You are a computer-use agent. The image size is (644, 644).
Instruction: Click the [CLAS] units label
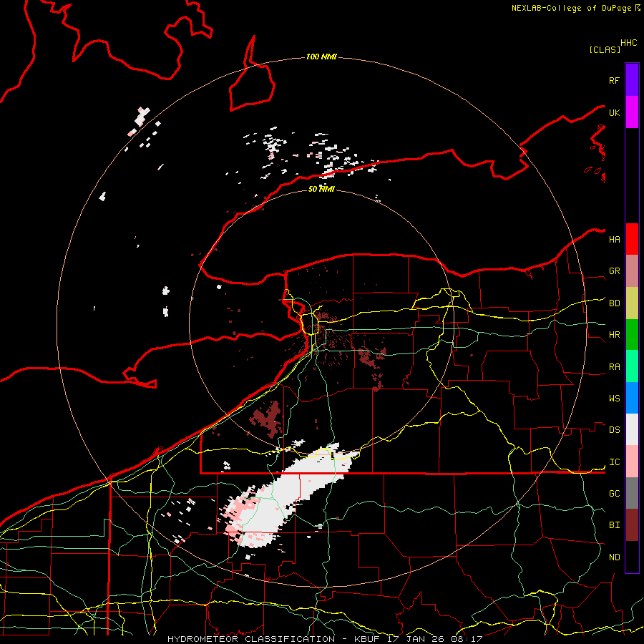[605, 49]
